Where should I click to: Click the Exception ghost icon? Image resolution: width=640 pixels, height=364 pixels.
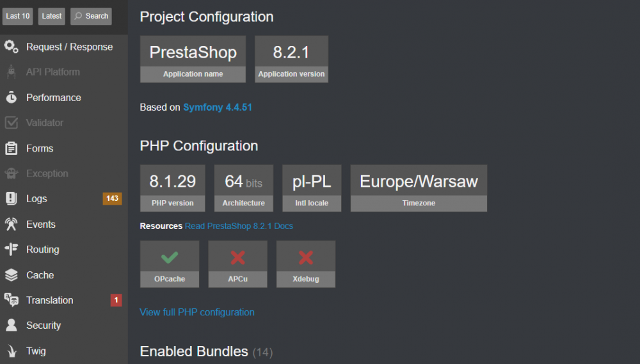[12, 173]
